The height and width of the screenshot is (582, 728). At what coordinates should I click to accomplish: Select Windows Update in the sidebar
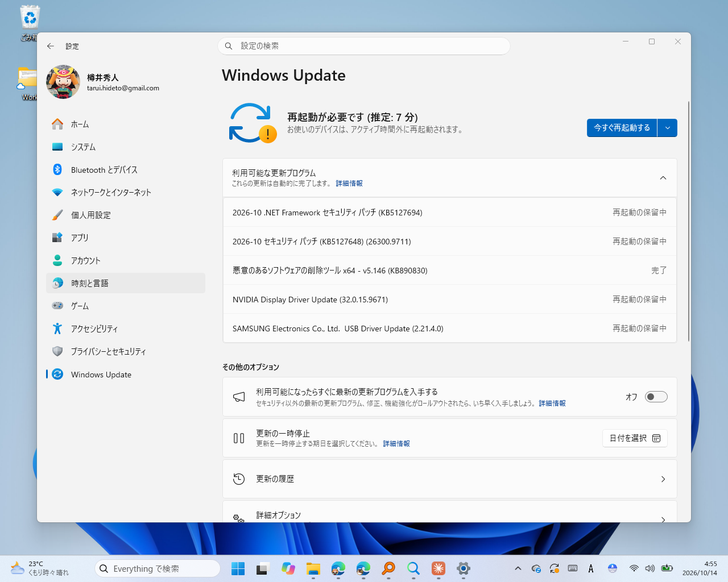tap(126, 374)
